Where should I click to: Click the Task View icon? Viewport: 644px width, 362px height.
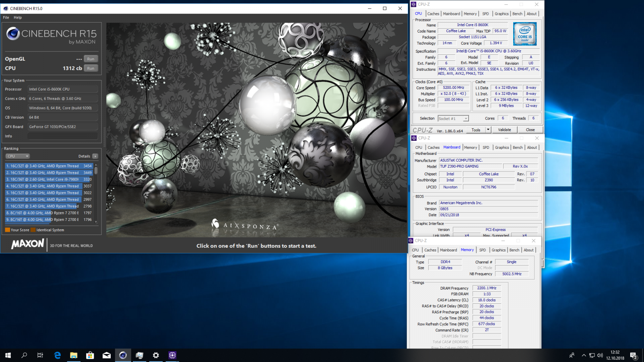(40, 355)
